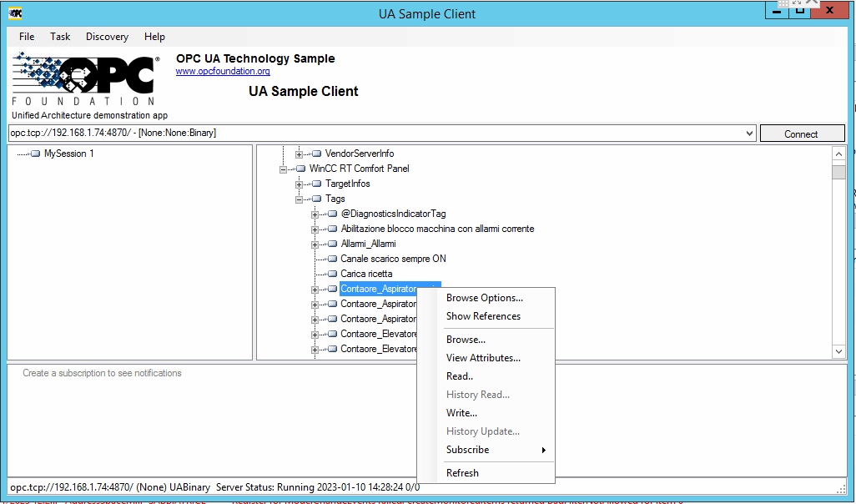Select the Canale scarico sempre ON tag
856x504 pixels.
pos(393,259)
